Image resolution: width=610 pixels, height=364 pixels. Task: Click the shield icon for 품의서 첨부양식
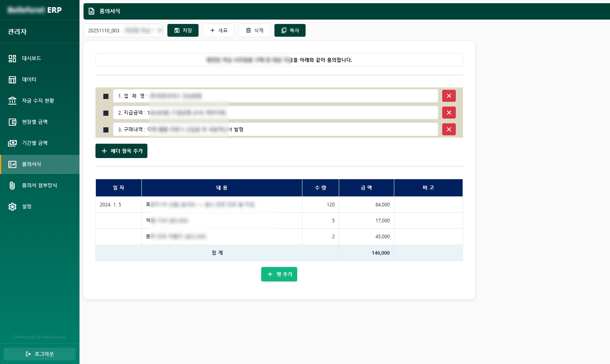tap(12, 185)
